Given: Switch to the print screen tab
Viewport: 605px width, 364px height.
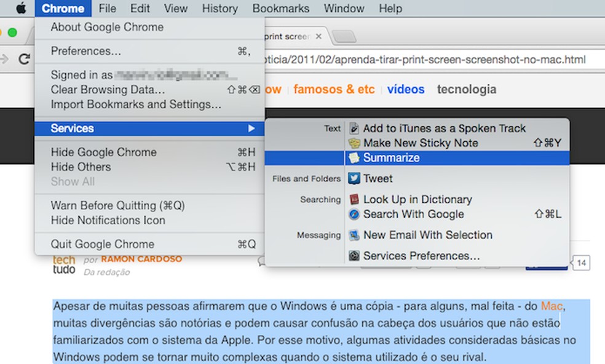Looking at the screenshot, I should pos(286,36).
